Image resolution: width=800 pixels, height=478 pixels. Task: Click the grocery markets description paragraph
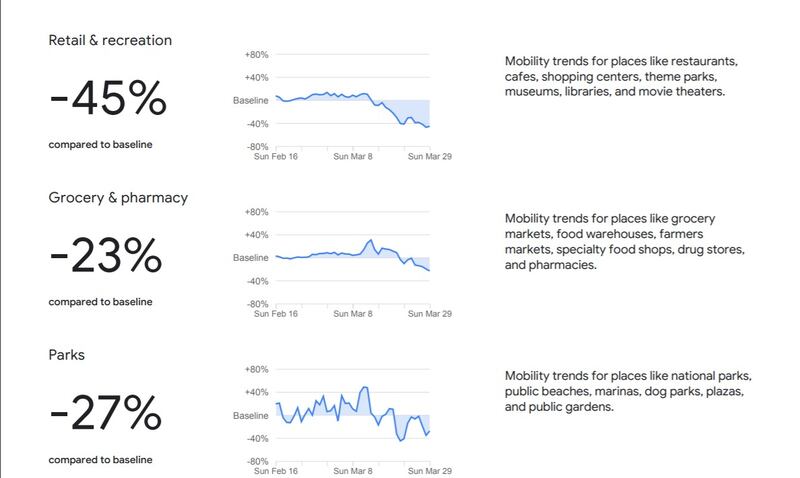tap(625, 242)
